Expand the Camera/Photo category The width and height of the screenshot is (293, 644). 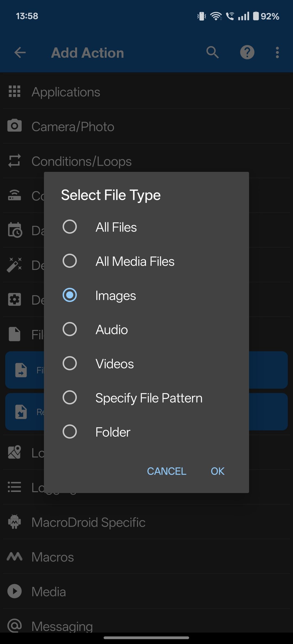point(146,126)
